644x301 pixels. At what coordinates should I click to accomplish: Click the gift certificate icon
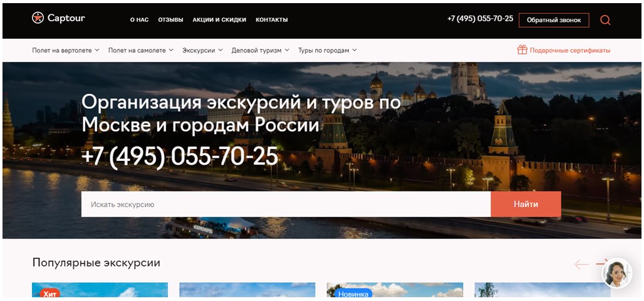pyautogui.click(x=522, y=50)
